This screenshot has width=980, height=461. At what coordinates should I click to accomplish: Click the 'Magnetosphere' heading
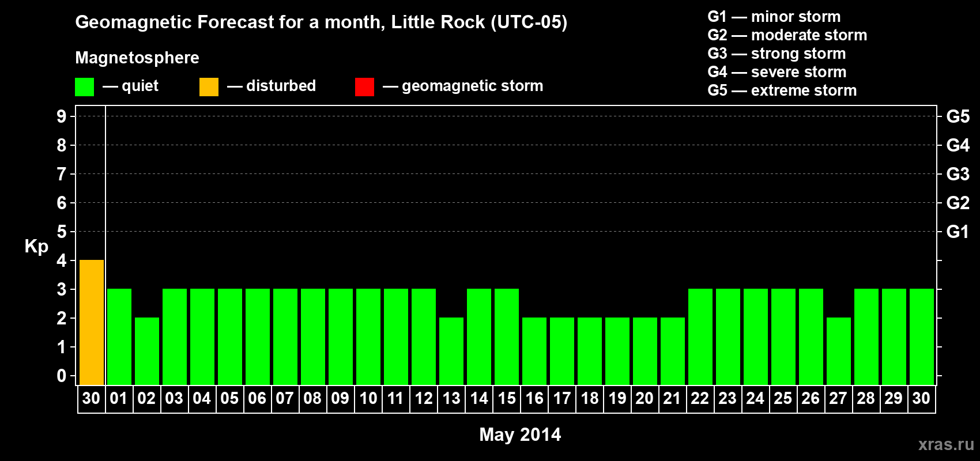coord(137,58)
